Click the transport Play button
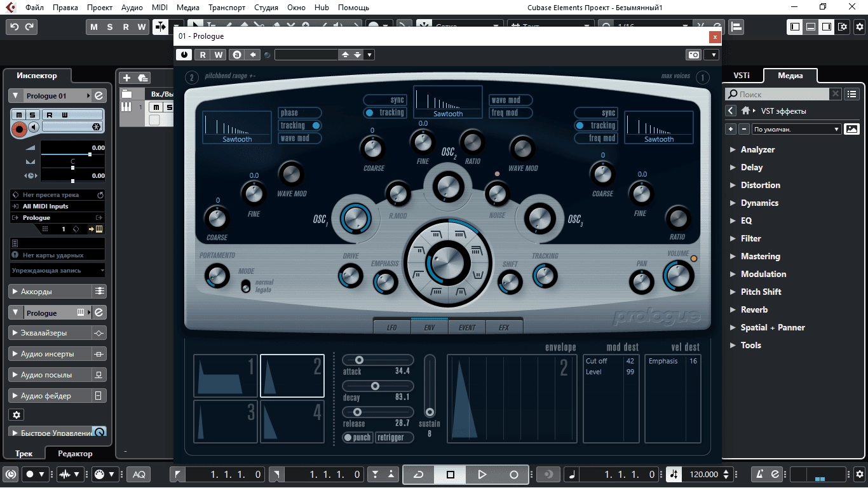This screenshot has width=868, height=488. click(482, 474)
